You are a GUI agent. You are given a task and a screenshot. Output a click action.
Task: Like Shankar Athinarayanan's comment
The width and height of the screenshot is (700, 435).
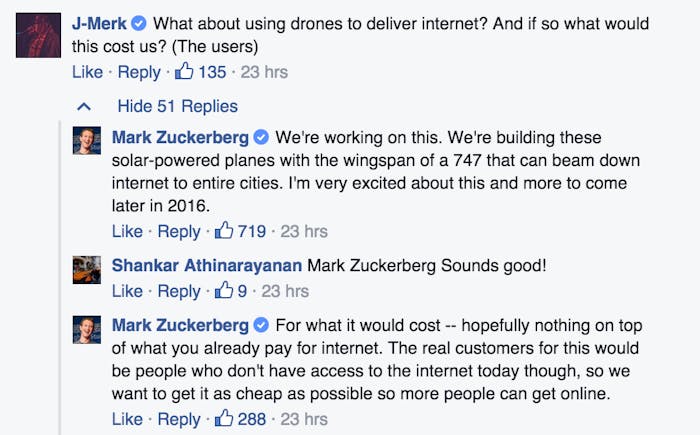[x=127, y=291]
